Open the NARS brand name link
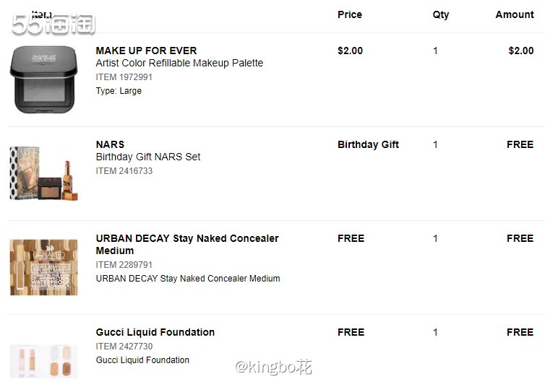Viewport: 545px width, 392px height. 110,144
